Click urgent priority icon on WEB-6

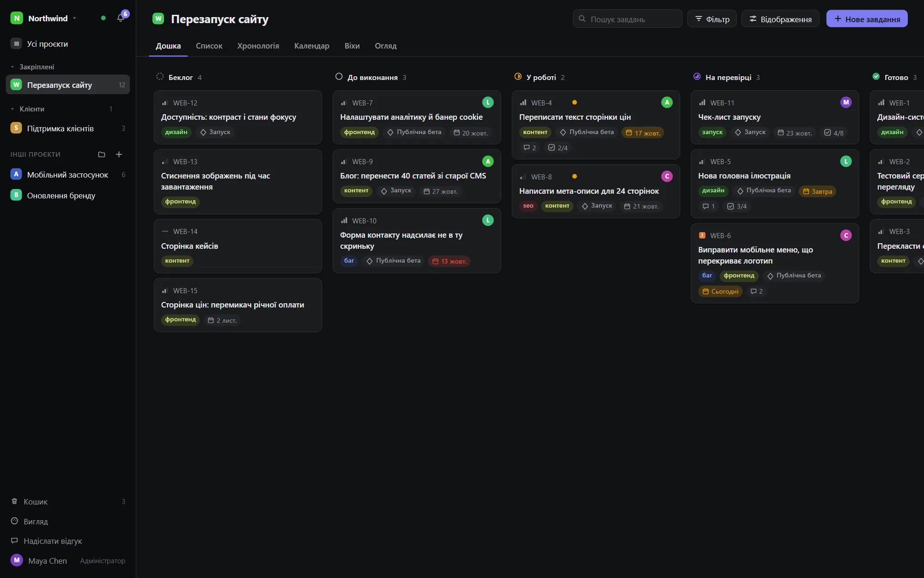pos(702,235)
